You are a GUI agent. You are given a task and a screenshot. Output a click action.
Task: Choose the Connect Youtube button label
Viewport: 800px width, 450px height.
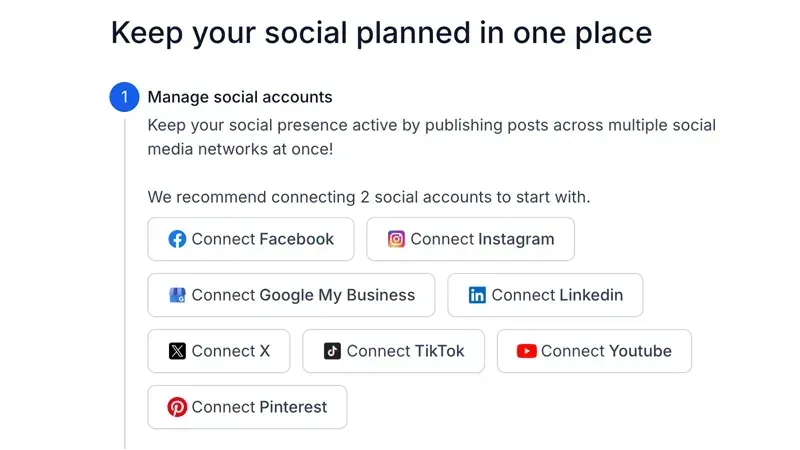click(606, 351)
